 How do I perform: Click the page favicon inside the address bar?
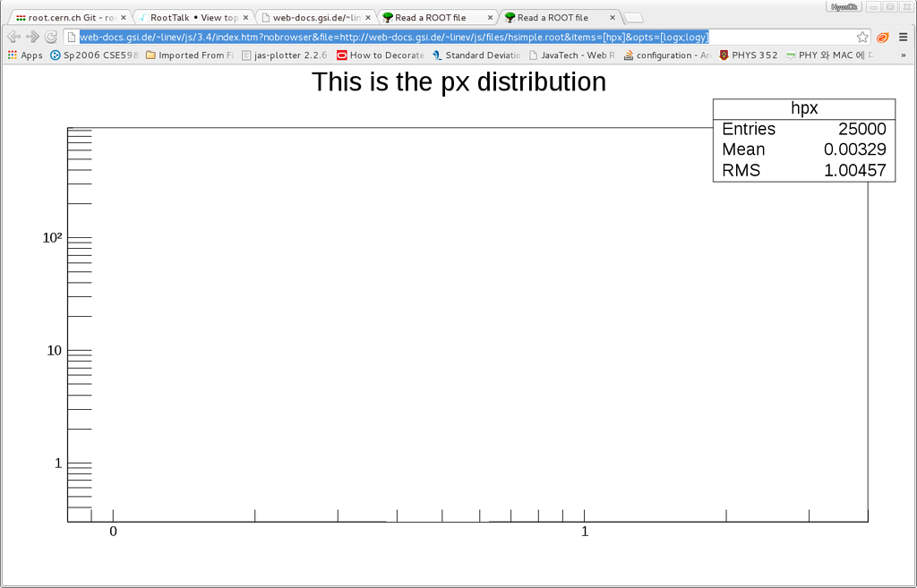pos(73,36)
